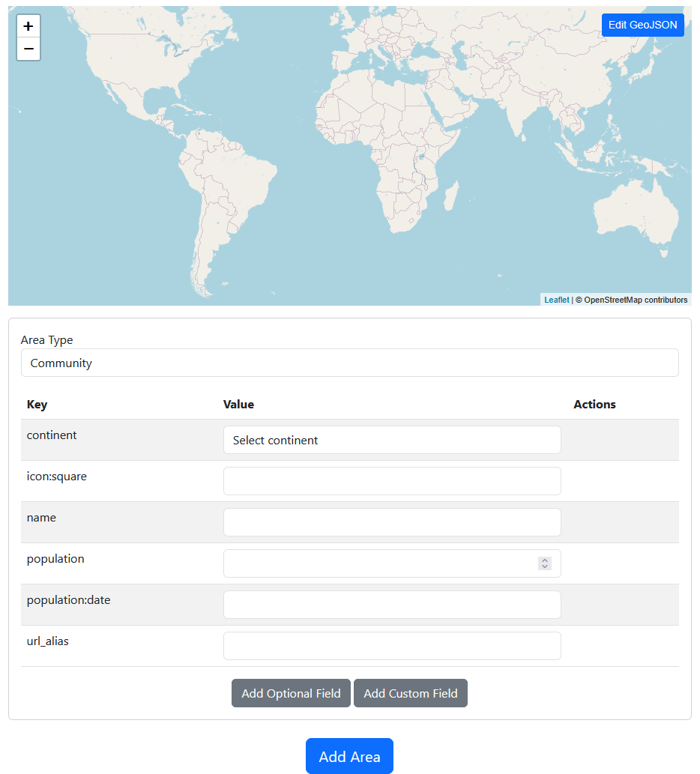Click into the name value field
Viewport: 700px width, 774px height.
(x=391, y=522)
